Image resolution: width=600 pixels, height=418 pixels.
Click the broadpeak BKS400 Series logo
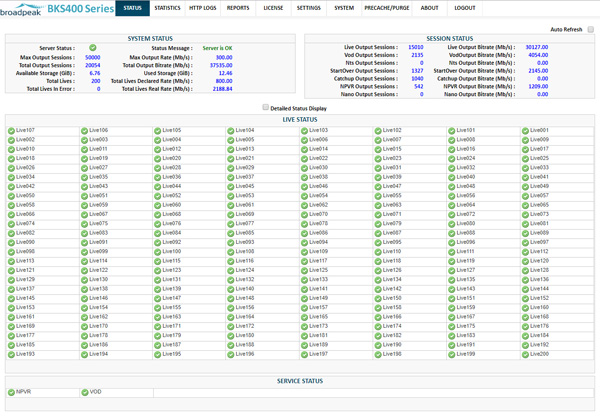pyautogui.click(x=57, y=9)
